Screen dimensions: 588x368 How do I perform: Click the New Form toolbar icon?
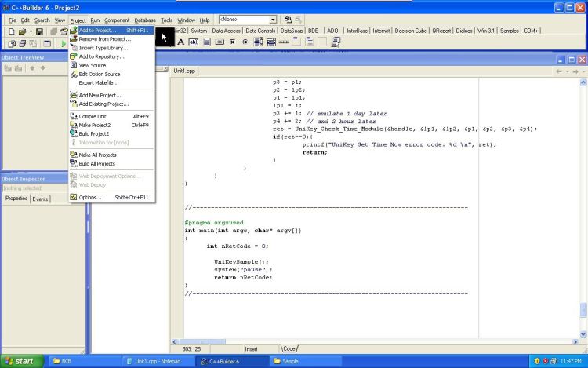[x=47, y=43]
